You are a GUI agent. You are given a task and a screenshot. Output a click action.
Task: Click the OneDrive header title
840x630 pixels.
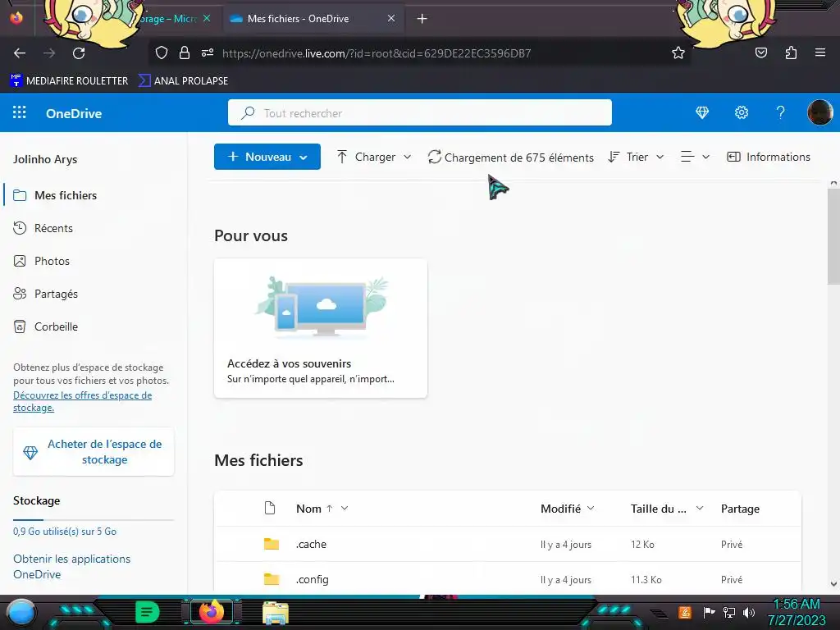click(x=74, y=113)
